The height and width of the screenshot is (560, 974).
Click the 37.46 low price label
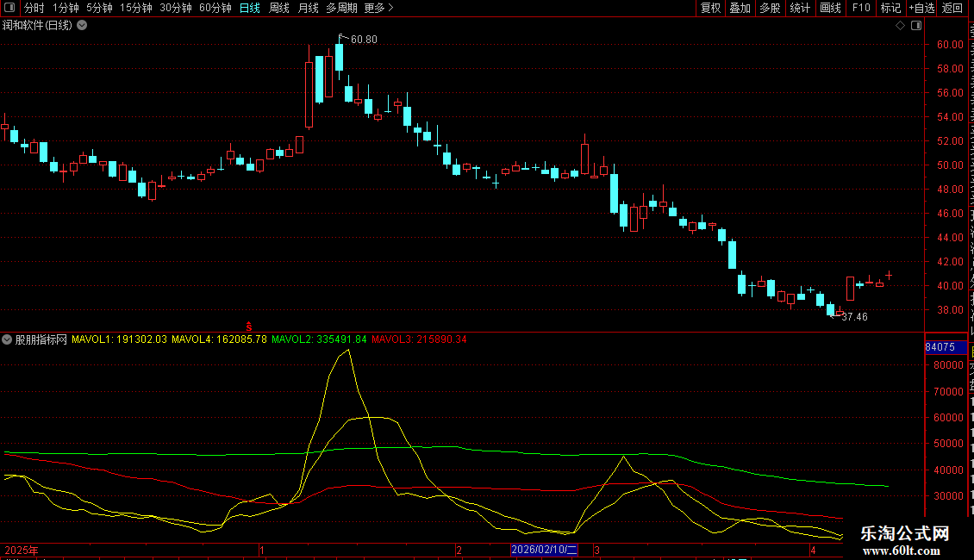[855, 317]
